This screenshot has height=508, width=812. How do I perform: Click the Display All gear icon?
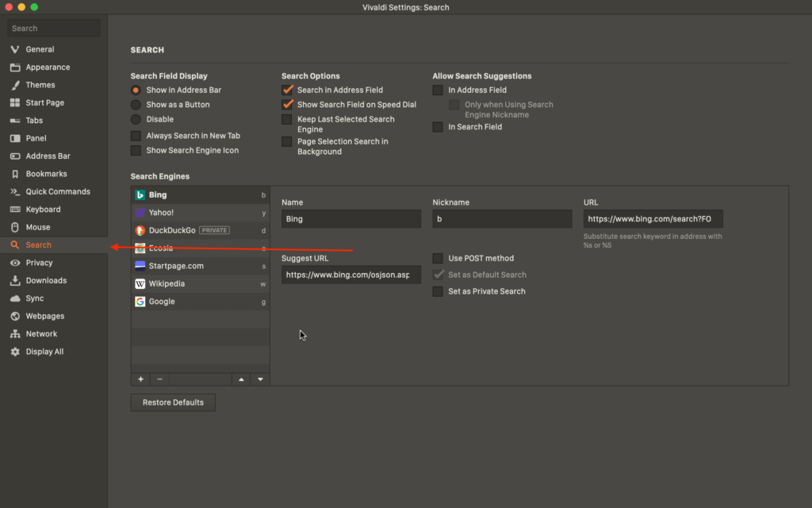tap(15, 352)
